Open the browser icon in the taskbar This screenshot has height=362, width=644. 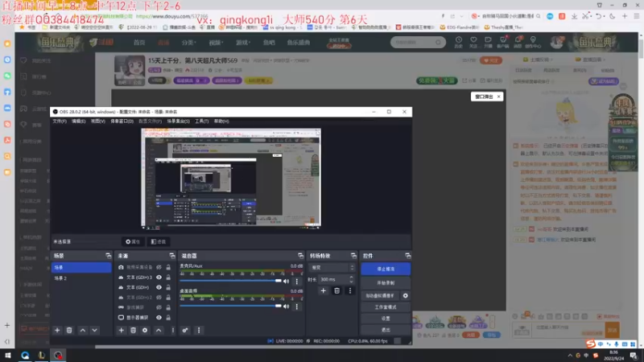tap(25, 356)
